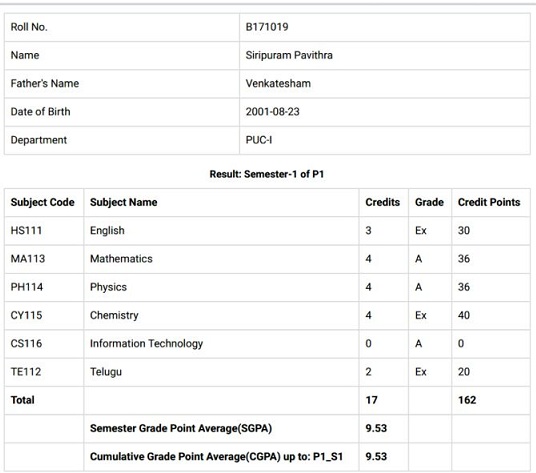The height and width of the screenshot is (473, 536).
Task: Click the Credit Points column header
Action: (x=489, y=202)
